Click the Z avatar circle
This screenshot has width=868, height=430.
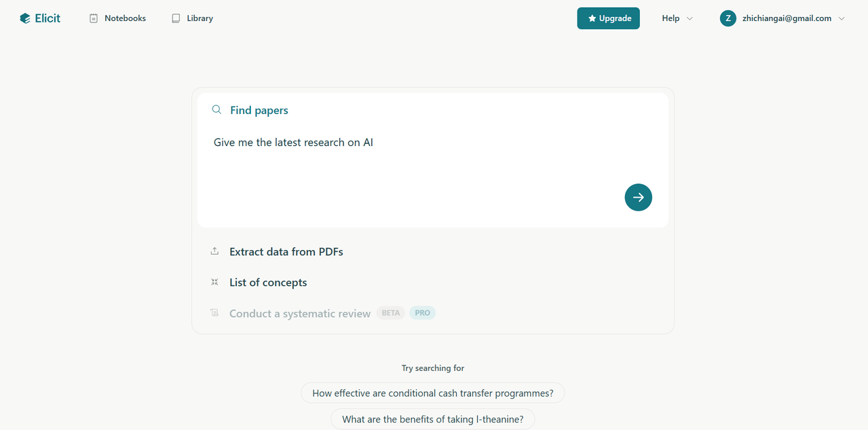728,18
